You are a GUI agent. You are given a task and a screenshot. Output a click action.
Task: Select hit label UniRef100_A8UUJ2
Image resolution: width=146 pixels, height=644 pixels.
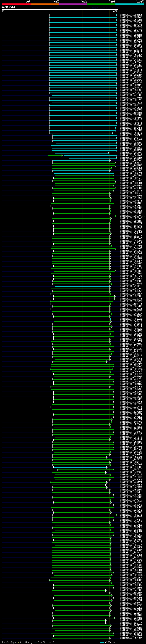point(131,515)
